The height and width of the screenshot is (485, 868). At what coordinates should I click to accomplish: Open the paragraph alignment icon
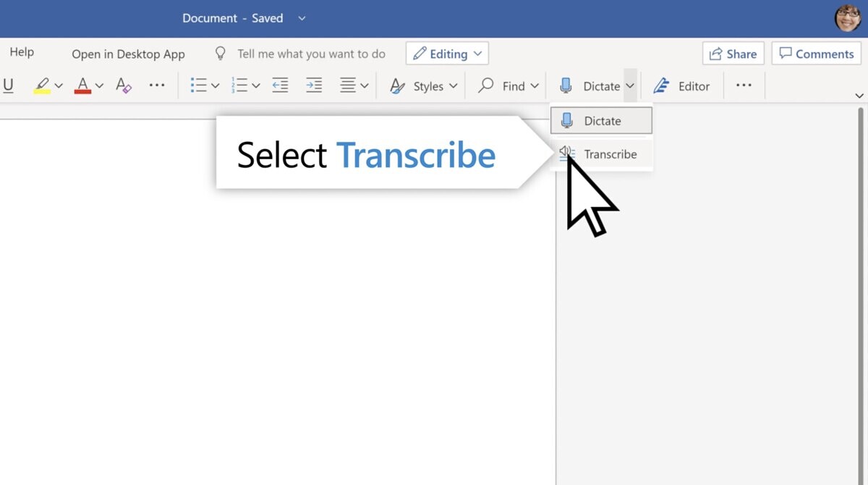point(348,86)
